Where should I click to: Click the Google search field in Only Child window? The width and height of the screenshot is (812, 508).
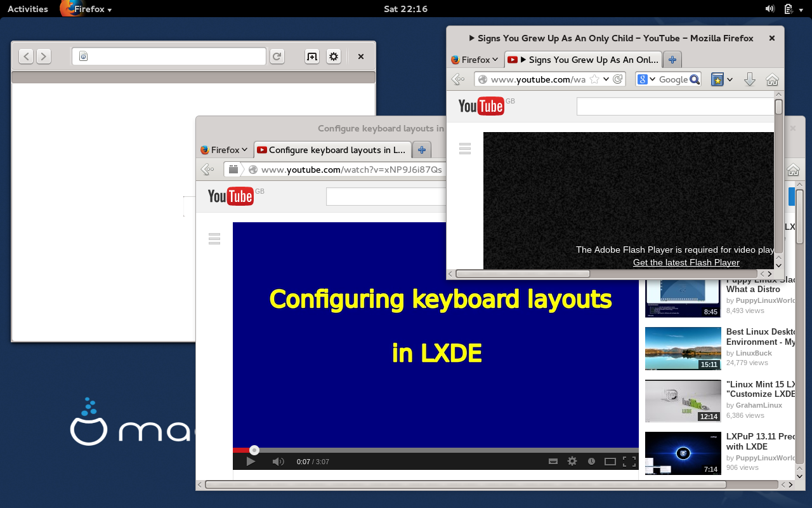pyautogui.click(x=673, y=79)
